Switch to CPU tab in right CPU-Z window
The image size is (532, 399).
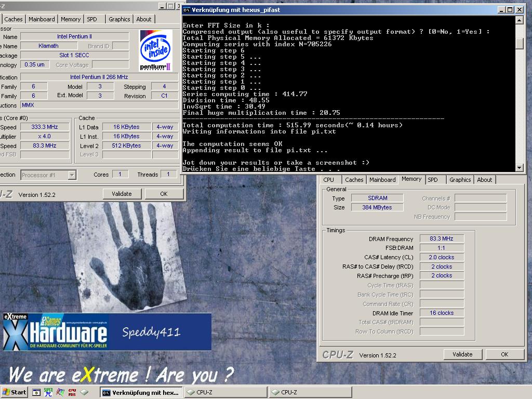(x=328, y=179)
